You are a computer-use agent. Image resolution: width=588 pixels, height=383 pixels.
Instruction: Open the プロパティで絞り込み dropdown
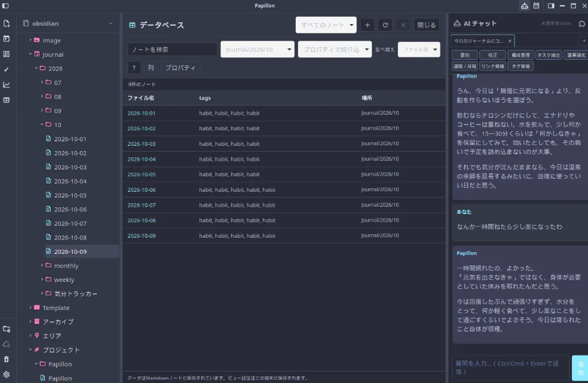[x=335, y=49]
